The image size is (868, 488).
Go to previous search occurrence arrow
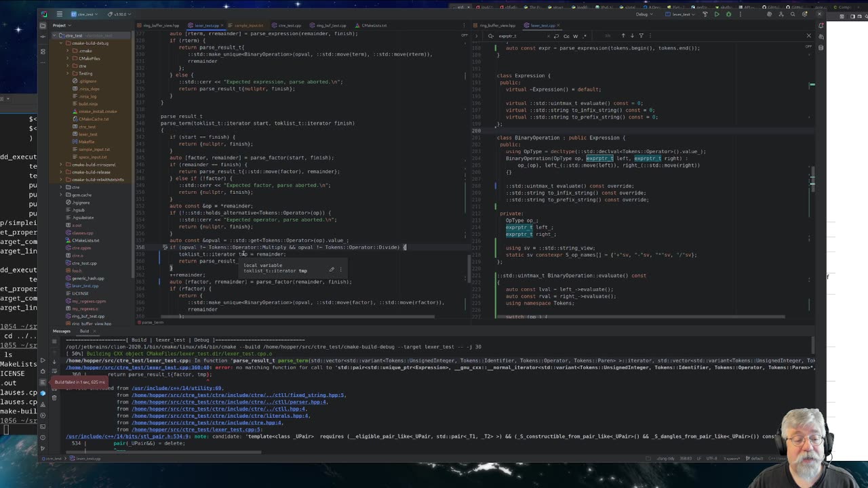[623, 36]
